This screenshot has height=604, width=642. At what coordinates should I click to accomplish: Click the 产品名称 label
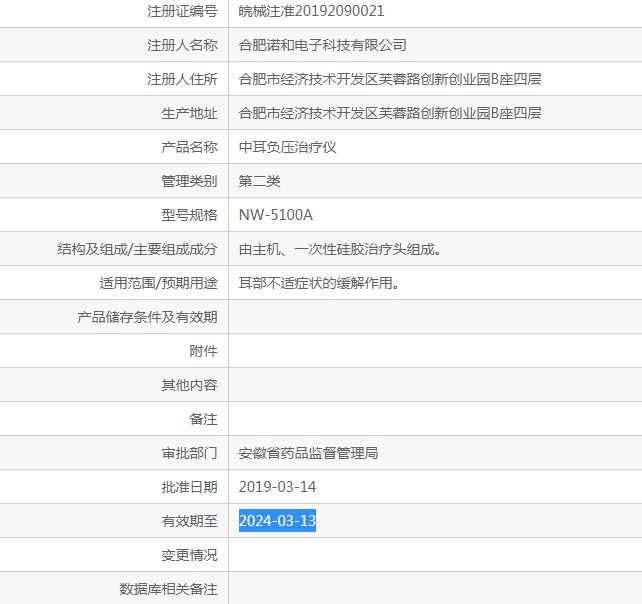[x=189, y=147]
